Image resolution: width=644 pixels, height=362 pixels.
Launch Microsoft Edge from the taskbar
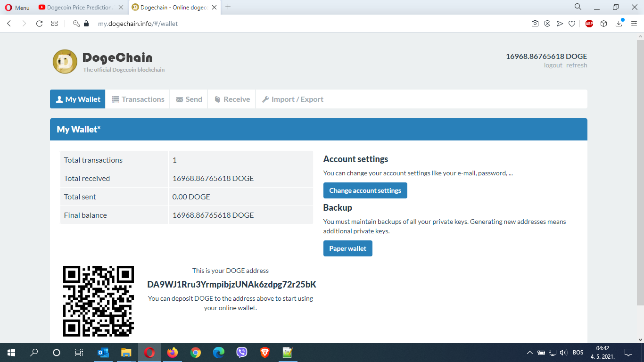click(219, 353)
